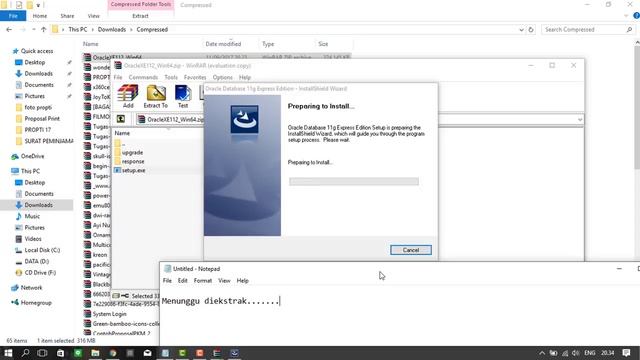Screen dimensions: 640x360
Task: Click the Explorer up-folder arrow
Action: coord(44,29)
